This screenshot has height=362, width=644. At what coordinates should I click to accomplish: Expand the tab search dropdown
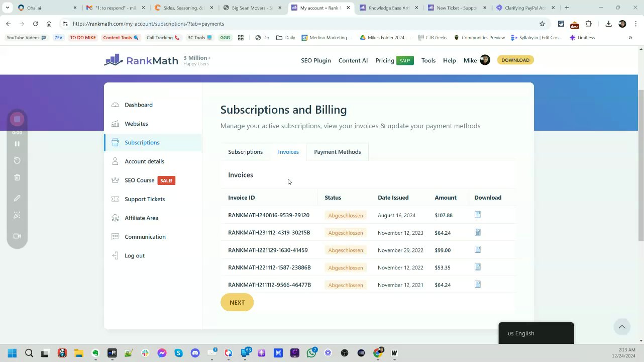7,8
